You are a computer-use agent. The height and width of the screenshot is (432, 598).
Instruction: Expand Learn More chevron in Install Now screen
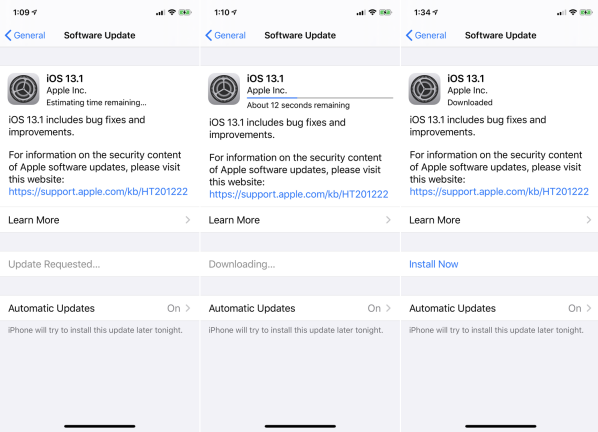coord(589,220)
